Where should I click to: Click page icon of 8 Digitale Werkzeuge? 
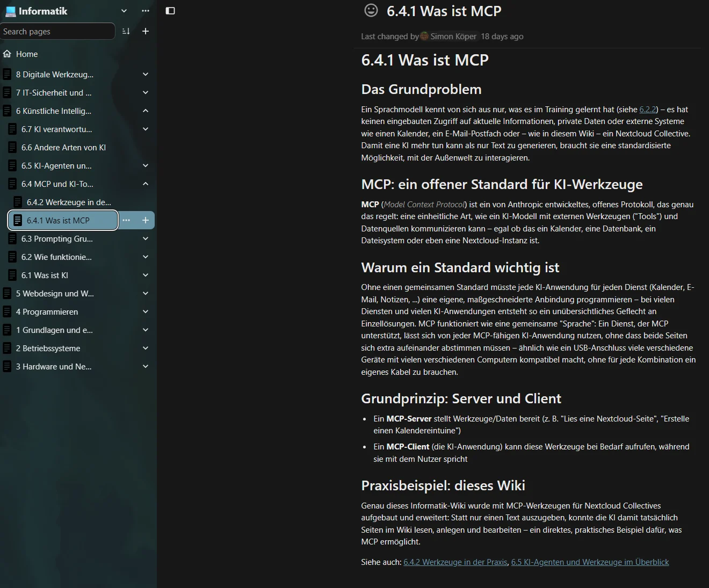(x=7, y=75)
